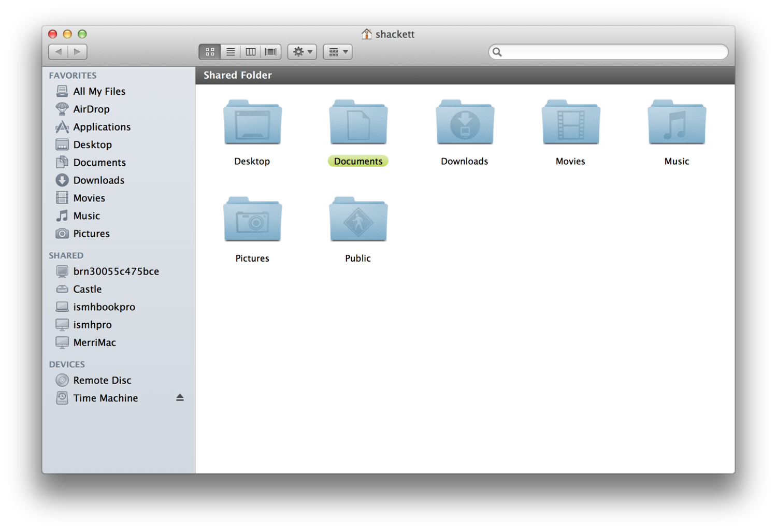Connect to MerriMac in the sidebar

pos(95,342)
